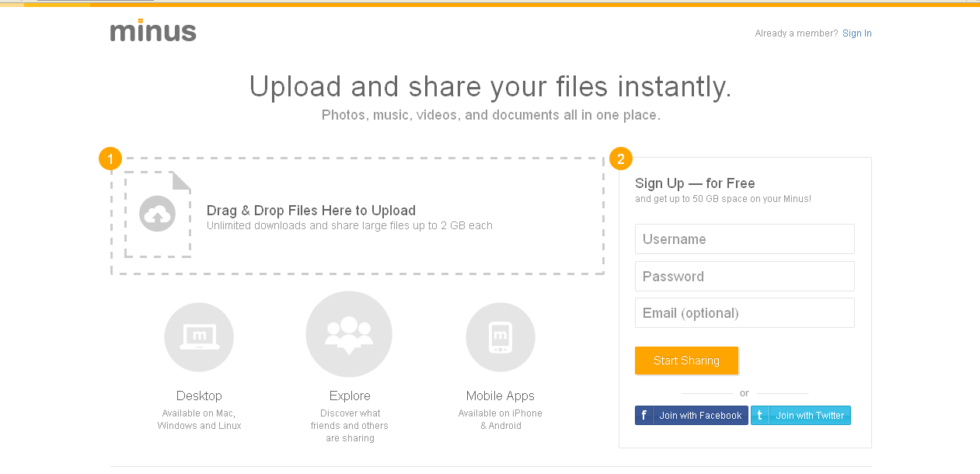The height and width of the screenshot is (474, 980).
Task: Click the cloud upload icon
Action: coord(157,214)
